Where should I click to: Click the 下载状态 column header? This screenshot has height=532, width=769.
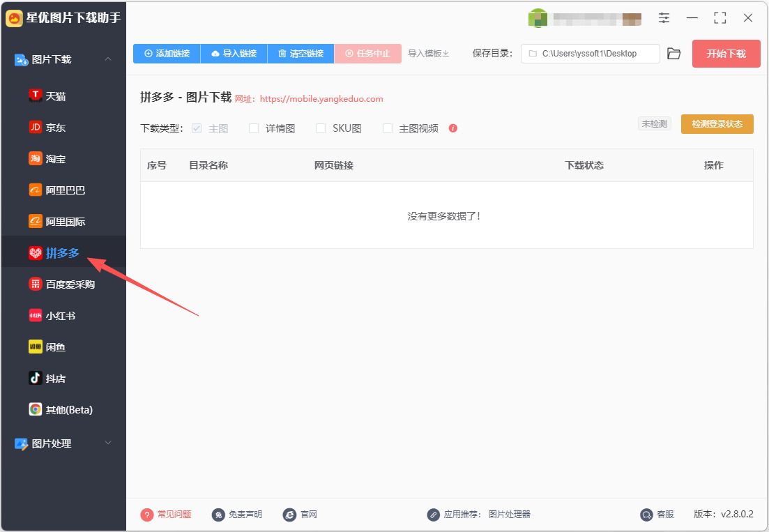[x=584, y=165]
